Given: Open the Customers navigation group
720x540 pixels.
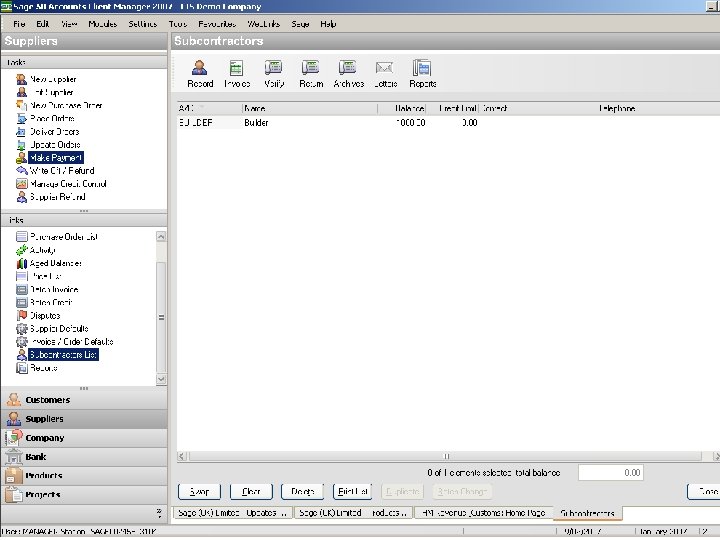Looking at the screenshot, I should pos(84,400).
